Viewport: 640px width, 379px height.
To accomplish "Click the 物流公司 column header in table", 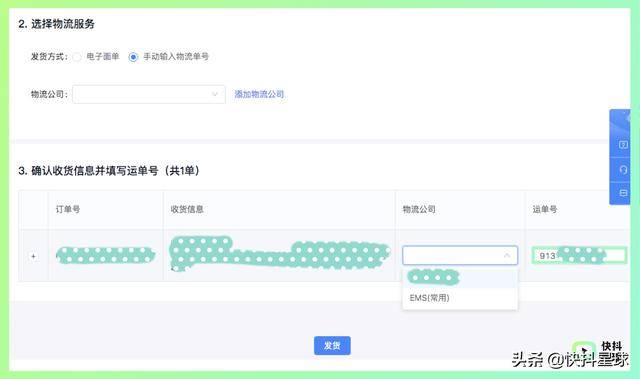I will click(x=419, y=209).
